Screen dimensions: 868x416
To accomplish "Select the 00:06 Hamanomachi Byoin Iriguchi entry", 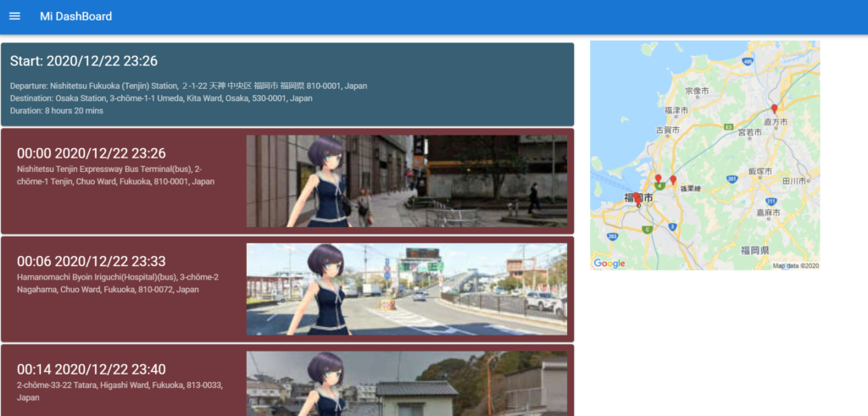I will 119,276.
